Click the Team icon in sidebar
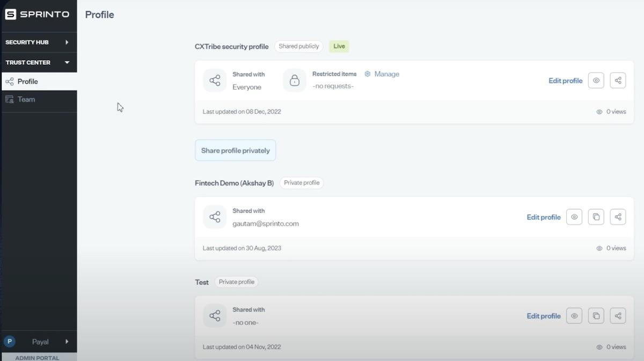644x361 pixels. (9, 99)
